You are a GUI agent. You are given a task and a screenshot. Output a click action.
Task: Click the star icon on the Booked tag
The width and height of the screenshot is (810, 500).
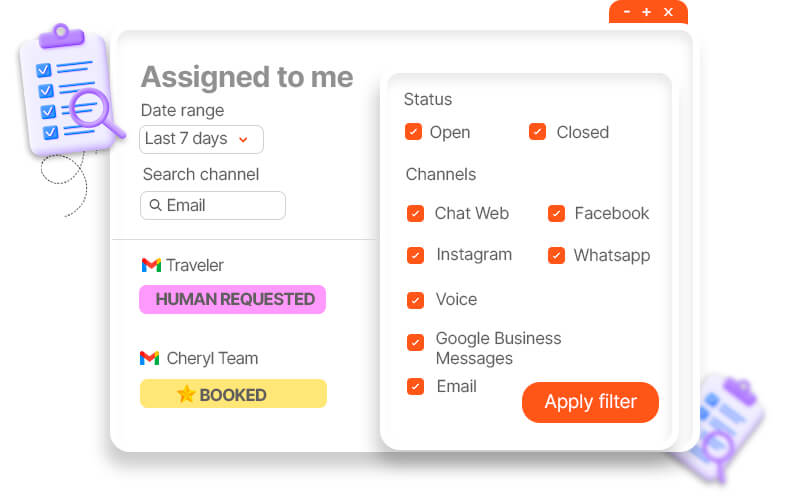click(x=186, y=394)
